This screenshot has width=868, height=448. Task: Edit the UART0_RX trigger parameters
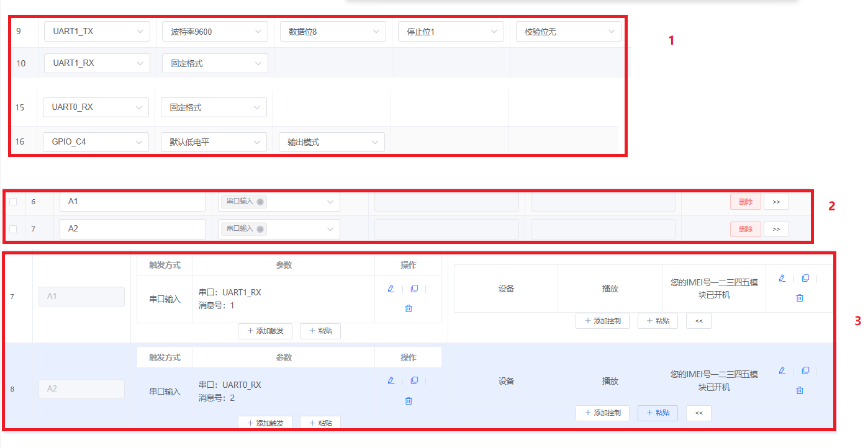(x=391, y=380)
